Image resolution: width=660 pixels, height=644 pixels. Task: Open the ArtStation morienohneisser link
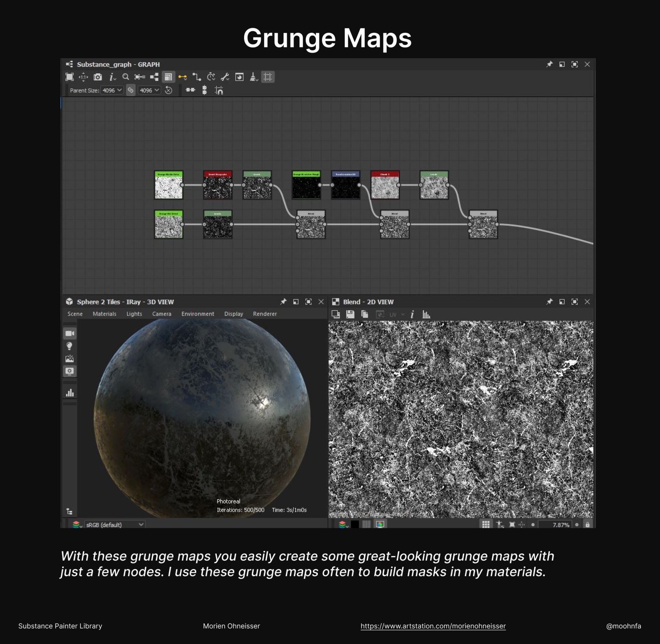tap(433, 626)
